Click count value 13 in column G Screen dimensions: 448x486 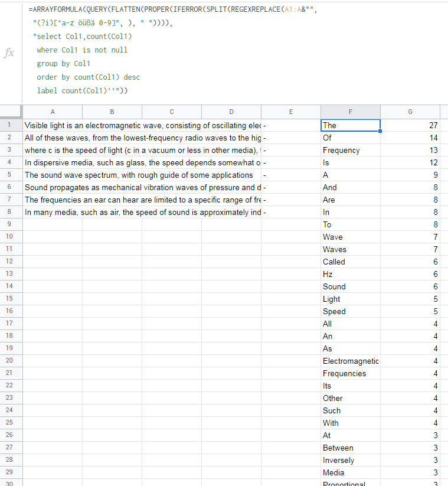coord(410,150)
